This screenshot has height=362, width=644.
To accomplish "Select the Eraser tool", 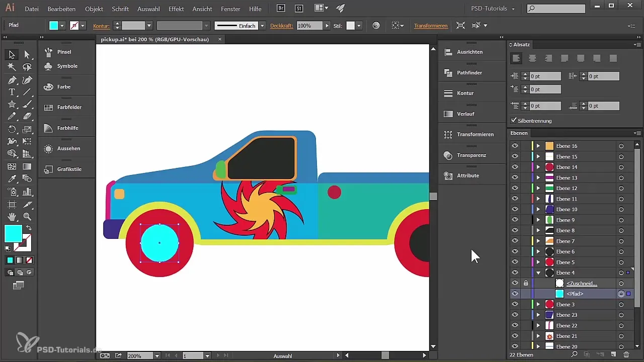I will point(27,117).
